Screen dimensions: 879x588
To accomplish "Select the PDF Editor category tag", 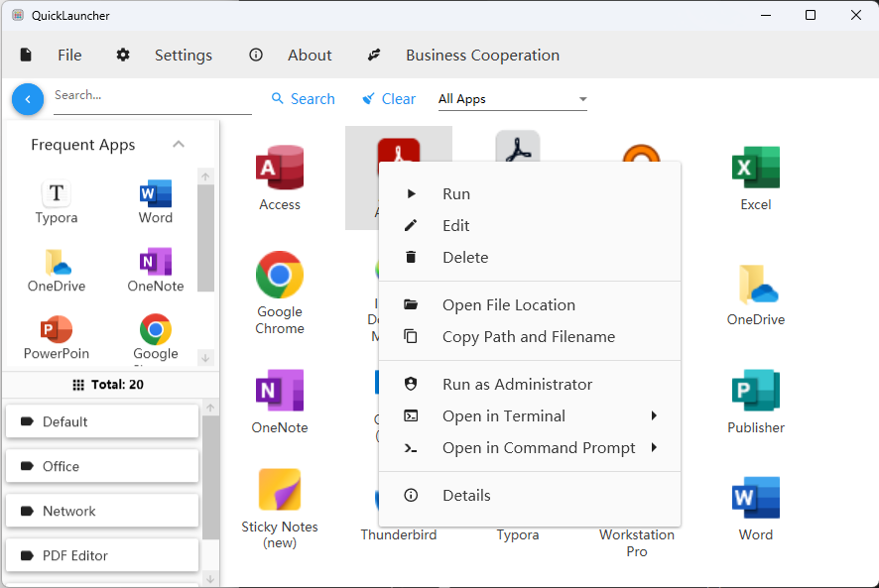I will point(102,555).
